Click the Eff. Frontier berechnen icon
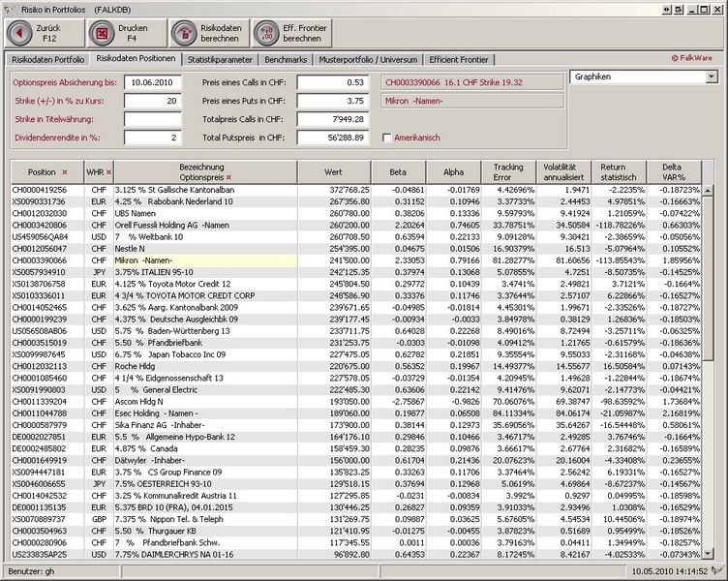This screenshot has width=728, height=581. (266, 33)
